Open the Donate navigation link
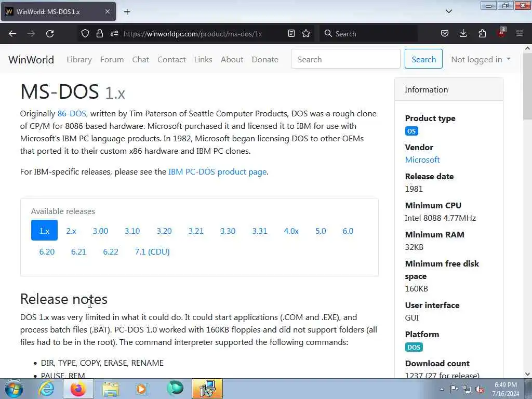Viewport: 532px width, 399px height. point(265,60)
